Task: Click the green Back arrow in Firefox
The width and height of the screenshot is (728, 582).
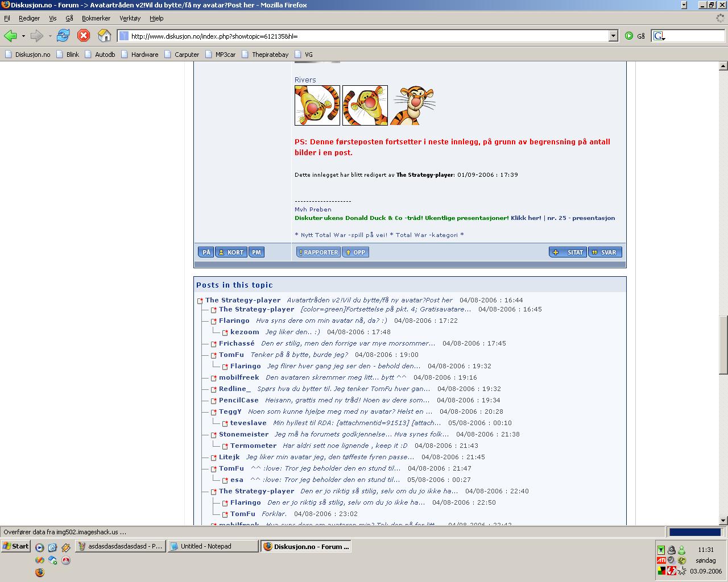Action: pos(10,36)
